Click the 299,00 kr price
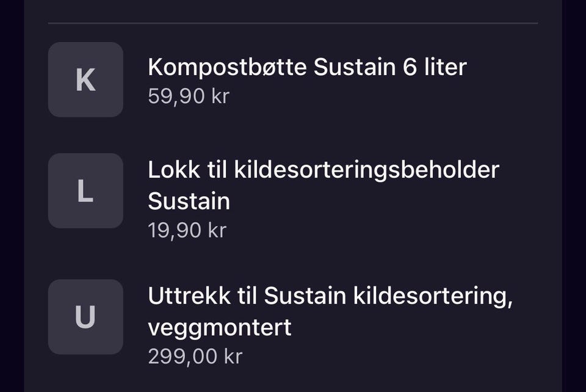This screenshot has width=586, height=392. coord(195,357)
